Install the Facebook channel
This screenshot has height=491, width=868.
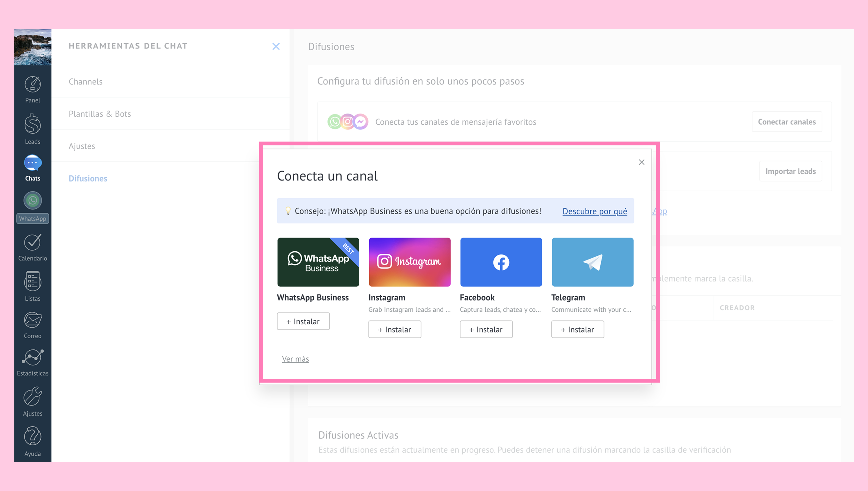[x=486, y=329]
